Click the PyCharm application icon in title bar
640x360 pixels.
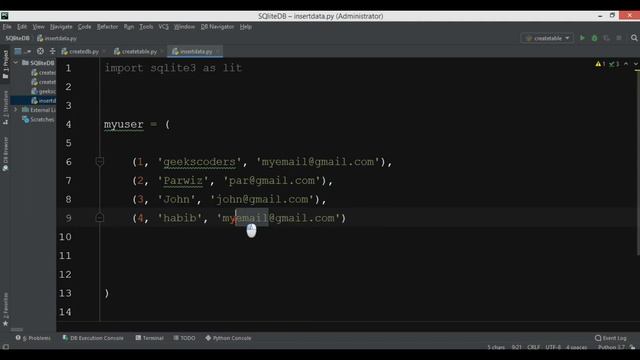point(4,16)
